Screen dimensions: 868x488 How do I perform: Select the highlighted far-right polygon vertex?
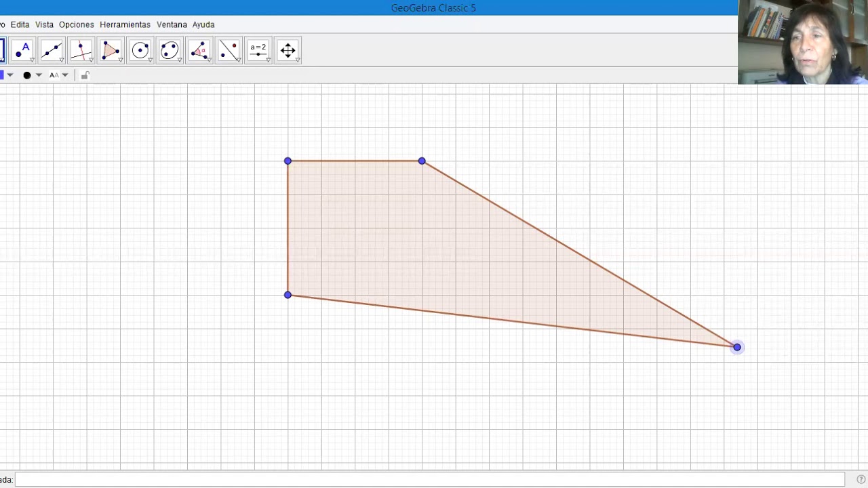point(737,347)
